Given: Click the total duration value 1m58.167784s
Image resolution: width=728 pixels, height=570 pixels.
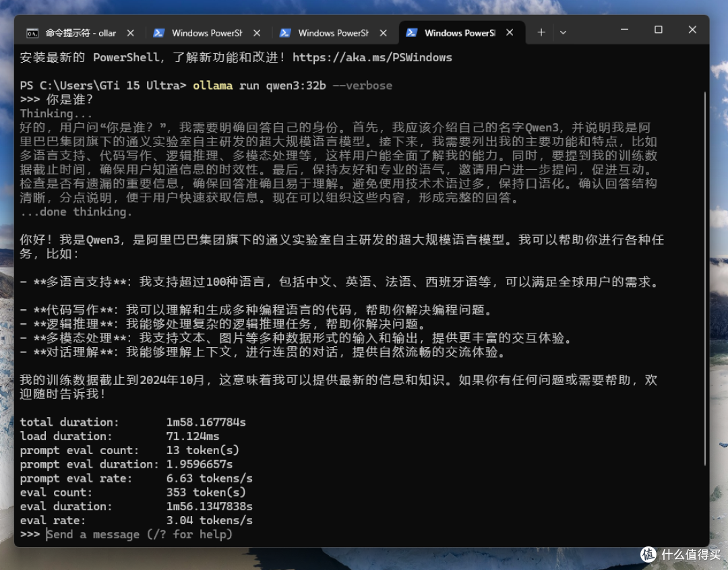Looking at the screenshot, I should tap(206, 422).
